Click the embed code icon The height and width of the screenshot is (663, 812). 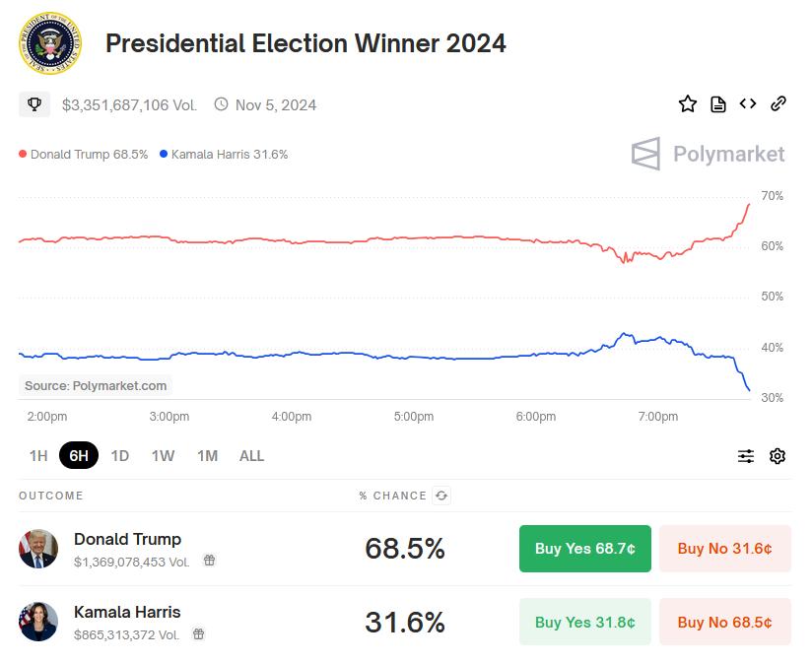tap(748, 104)
